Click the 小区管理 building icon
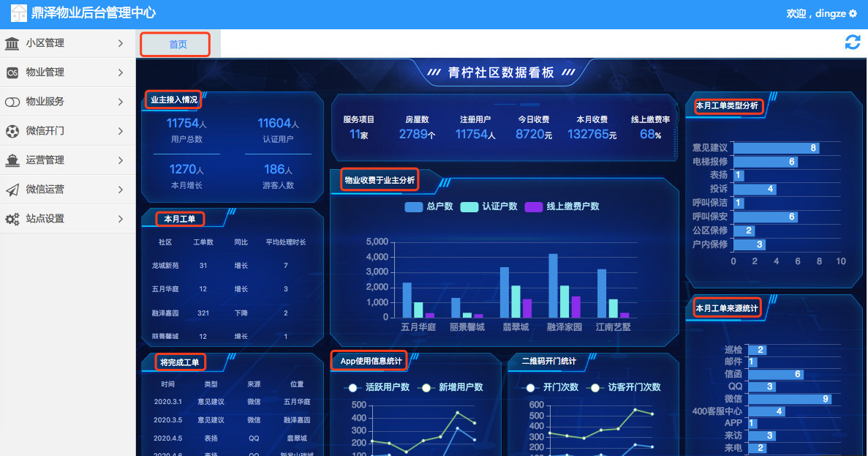Image resolution: width=868 pixels, height=456 pixels. click(x=12, y=43)
